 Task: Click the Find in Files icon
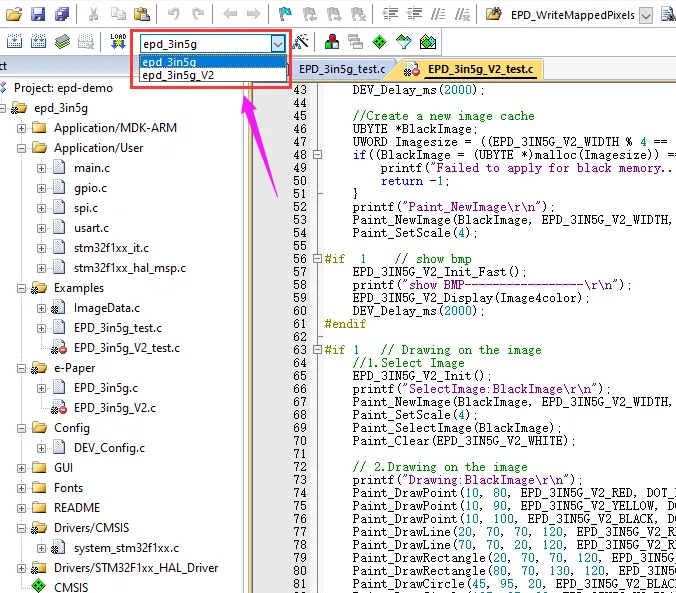coord(494,14)
